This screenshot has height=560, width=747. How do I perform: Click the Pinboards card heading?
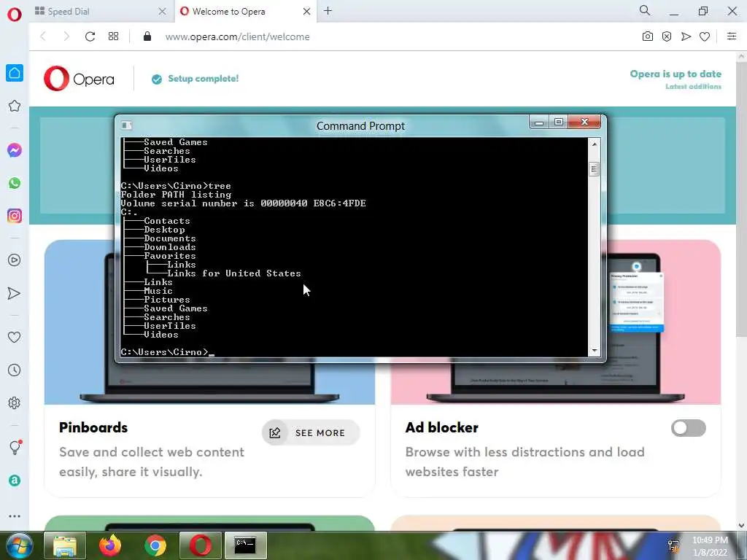point(93,427)
